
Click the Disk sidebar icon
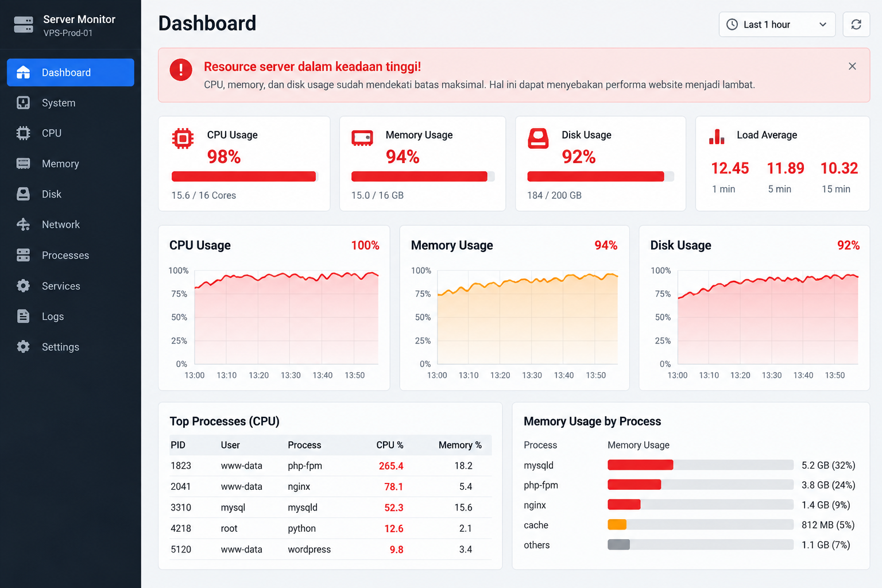(23, 194)
